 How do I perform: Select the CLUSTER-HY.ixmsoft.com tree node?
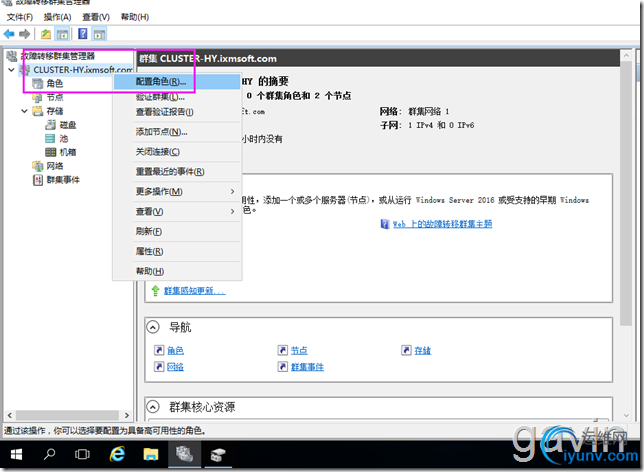click(x=83, y=70)
